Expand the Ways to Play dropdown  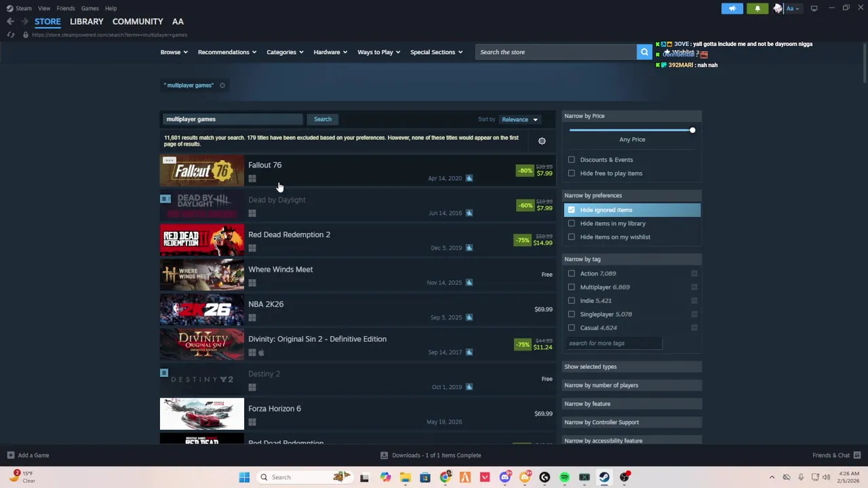[x=378, y=52]
